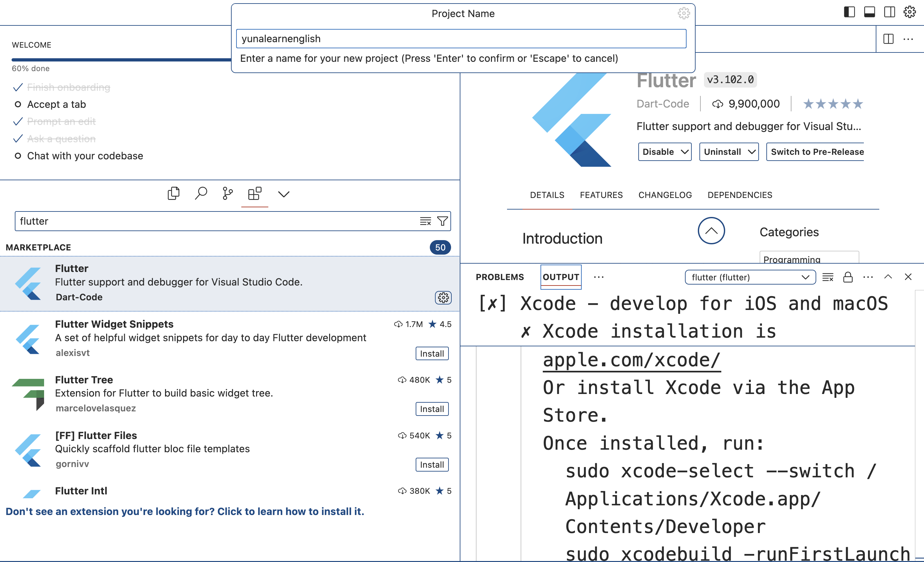924x562 pixels.
Task: Open the Flutter extension manage gear
Action: tap(443, 298)
